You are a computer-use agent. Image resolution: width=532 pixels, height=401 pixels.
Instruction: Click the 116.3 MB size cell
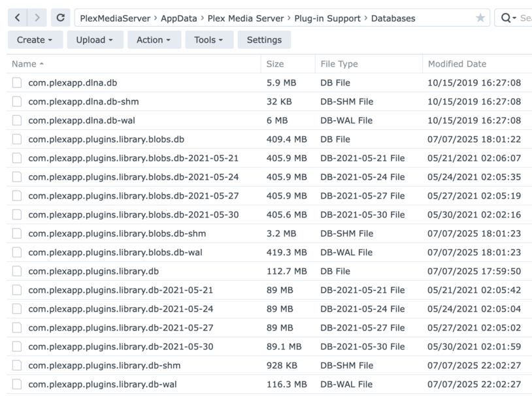[286, 384]
